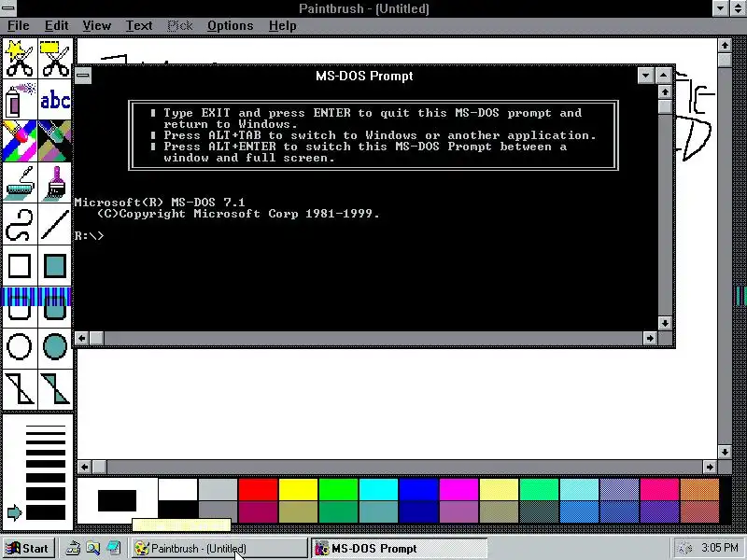Image resolution: width=747 pixels, height=560 pixels.
Task: Choose the Filled Circle/Ellipse tool
Action: point(55,346)
